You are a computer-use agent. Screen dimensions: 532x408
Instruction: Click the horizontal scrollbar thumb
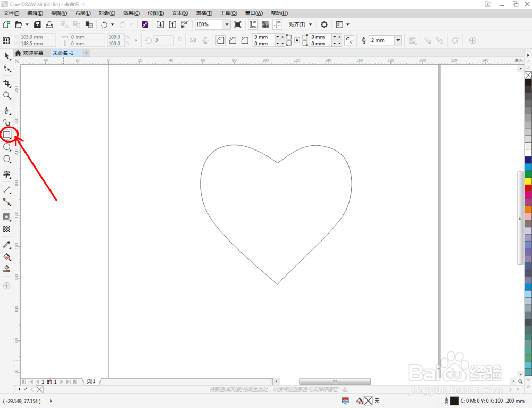[335, 381]
